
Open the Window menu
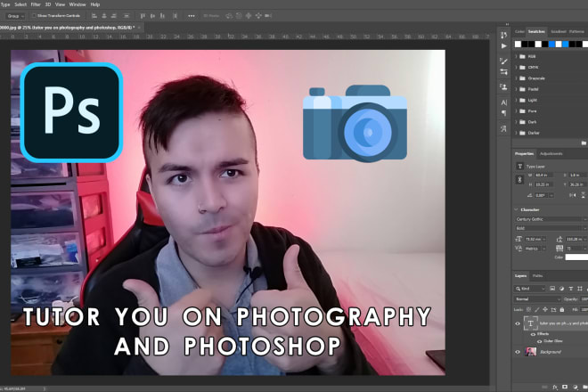tap(78, 4)
